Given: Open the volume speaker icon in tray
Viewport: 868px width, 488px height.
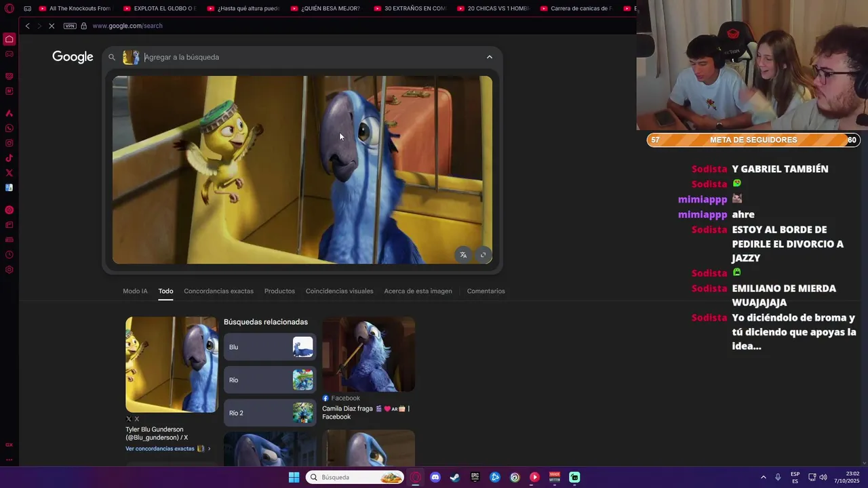Looking at the screenshot, I should pos(823,477).
